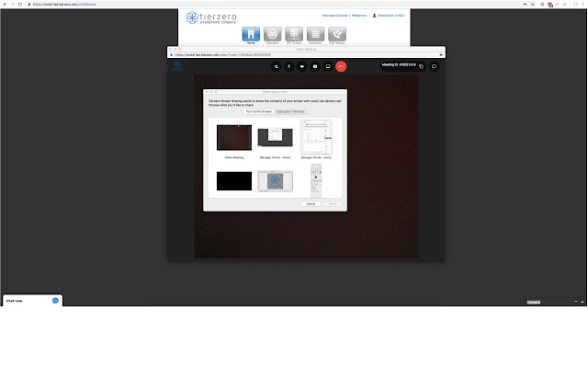Minimize the console panel at bottom right
This screenshot has height=368, width=588.
[576, 302]
